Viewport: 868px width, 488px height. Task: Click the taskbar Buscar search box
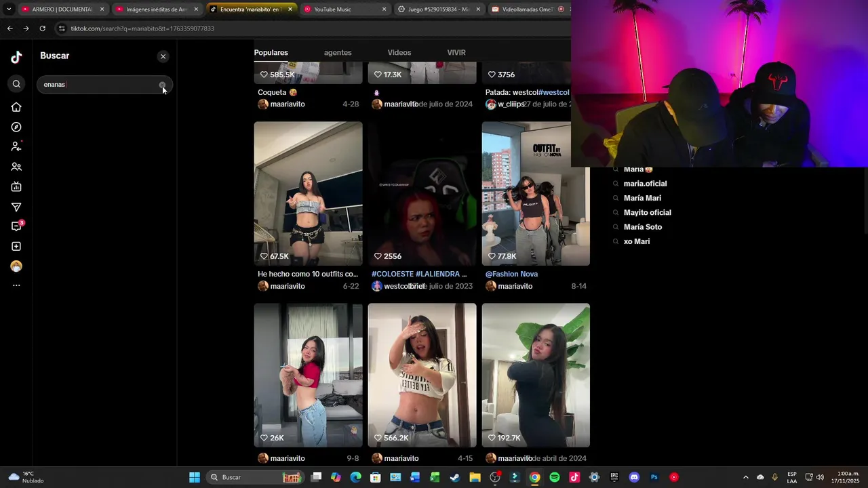click(x=255, y=477)
